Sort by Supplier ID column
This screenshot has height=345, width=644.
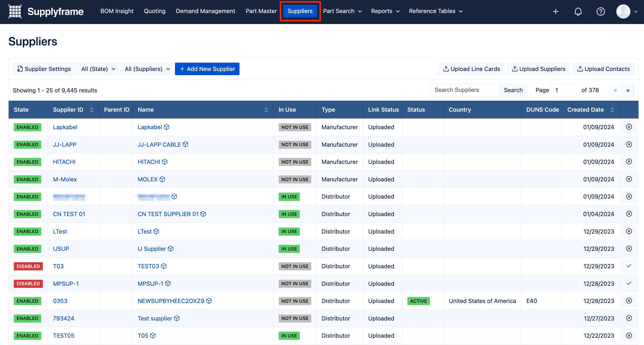(x=92, y=110)
